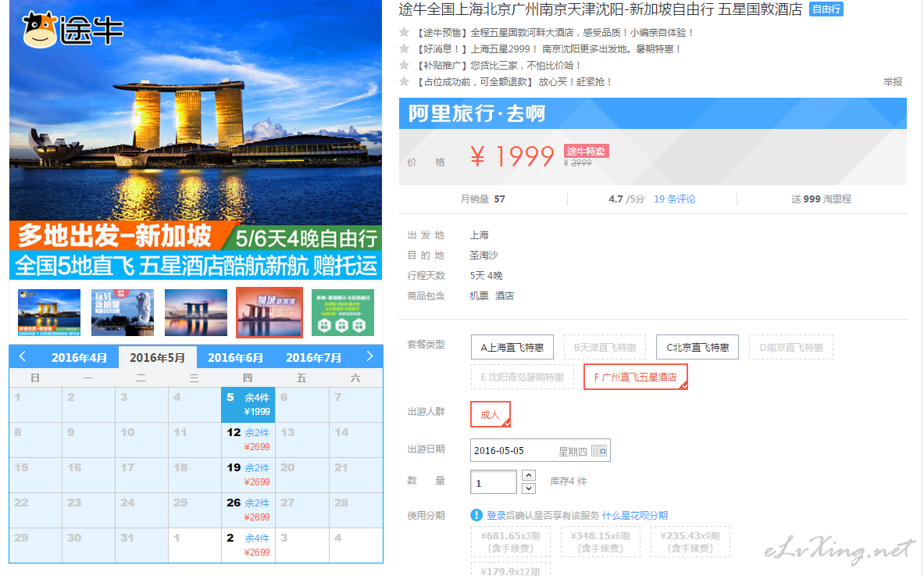Image resolution: width=924 pixels, height=576 pixels.
Task: Decrease quantity with down arrow
Action: coord(529,488)
